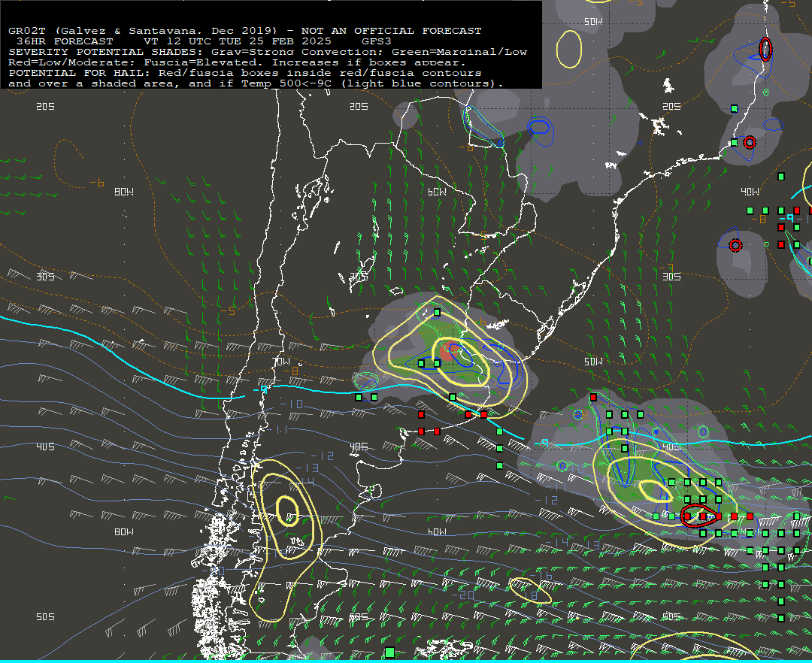The height and width of the screenshot is (663, 812).
Task: Click the 'SEVERITY POTENTIAL SHADES' legend line
Action: [x=267, y=52]
